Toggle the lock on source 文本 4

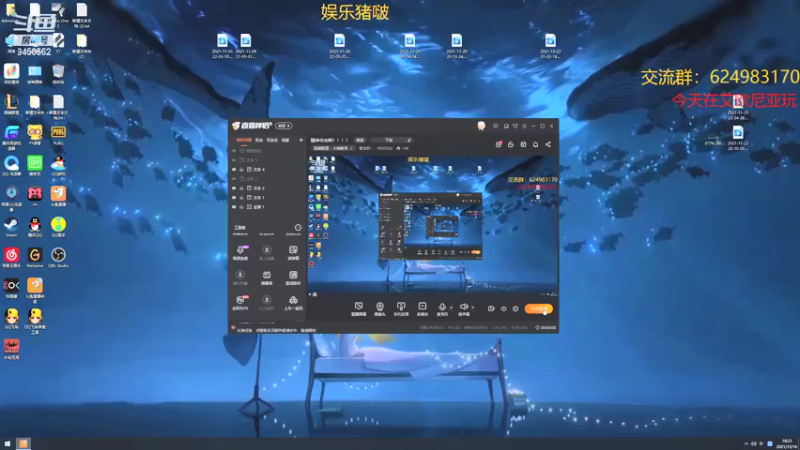click(x=242, y=169)
